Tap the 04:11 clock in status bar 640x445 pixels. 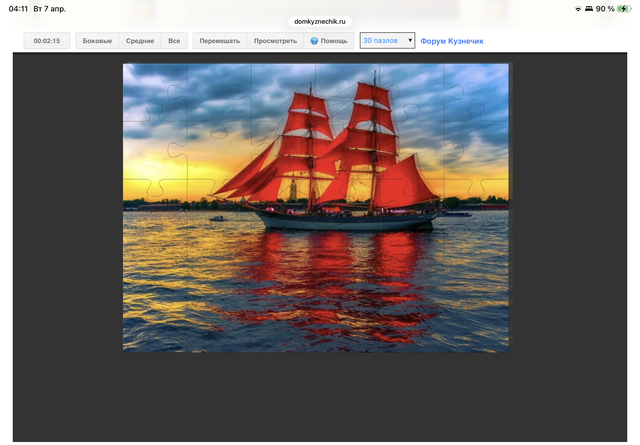click(x=18, y=8)
